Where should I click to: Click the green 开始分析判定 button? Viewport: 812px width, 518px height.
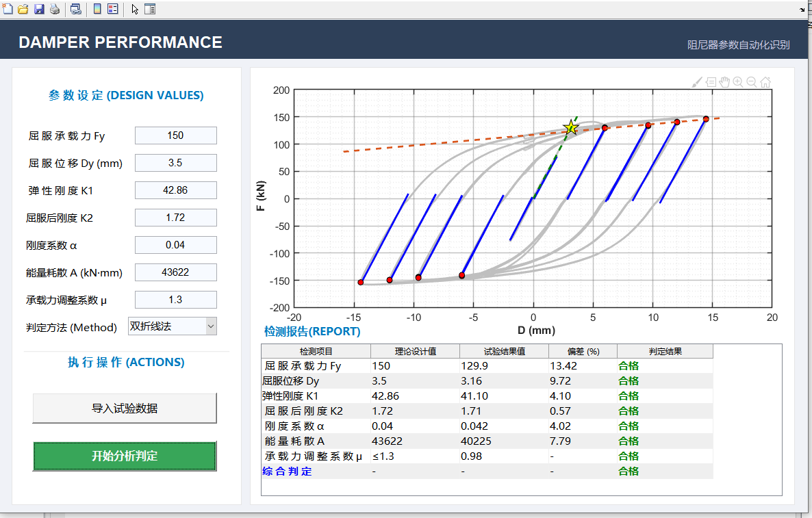pos(125,456)
